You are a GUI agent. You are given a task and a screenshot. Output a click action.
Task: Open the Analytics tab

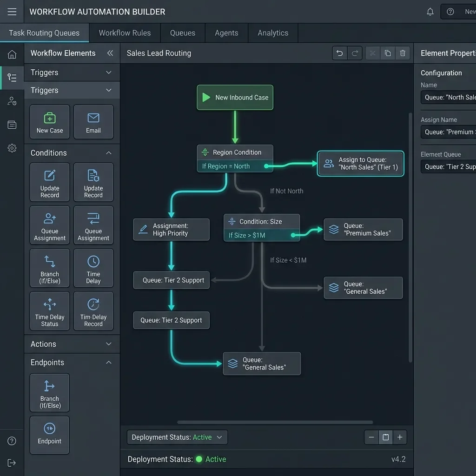click(x=273, y=33)
